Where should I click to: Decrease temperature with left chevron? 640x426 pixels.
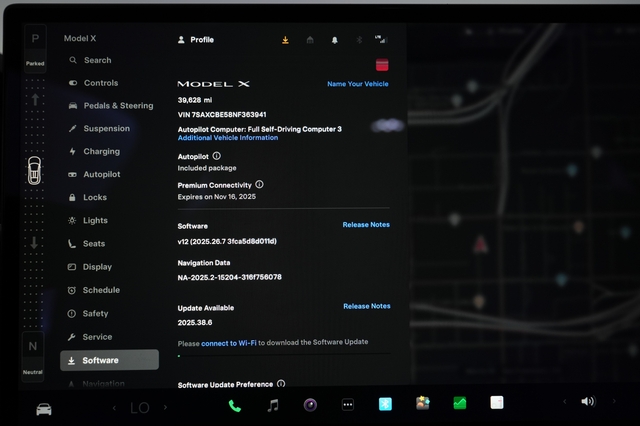coord(114,408)
